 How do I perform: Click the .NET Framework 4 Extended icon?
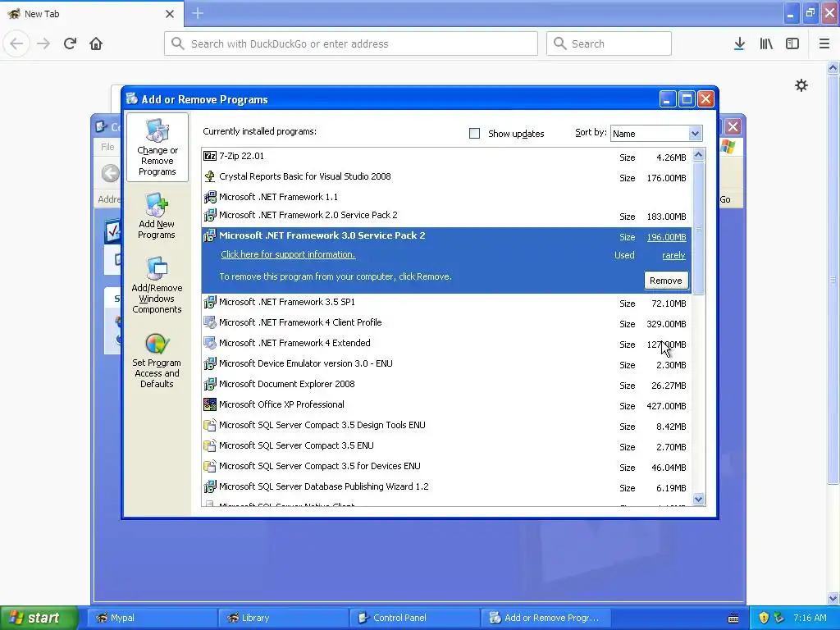210,343
